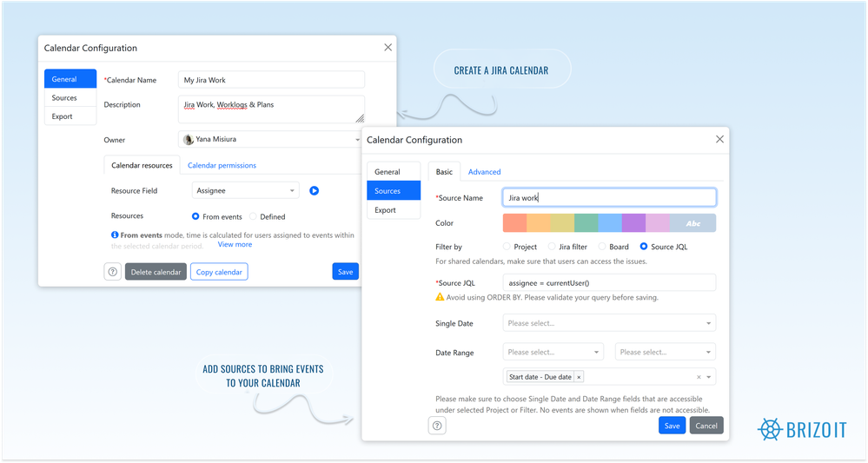Select Export in left dialog sidebar
The image size is (868, 463).
click(70, 116)
